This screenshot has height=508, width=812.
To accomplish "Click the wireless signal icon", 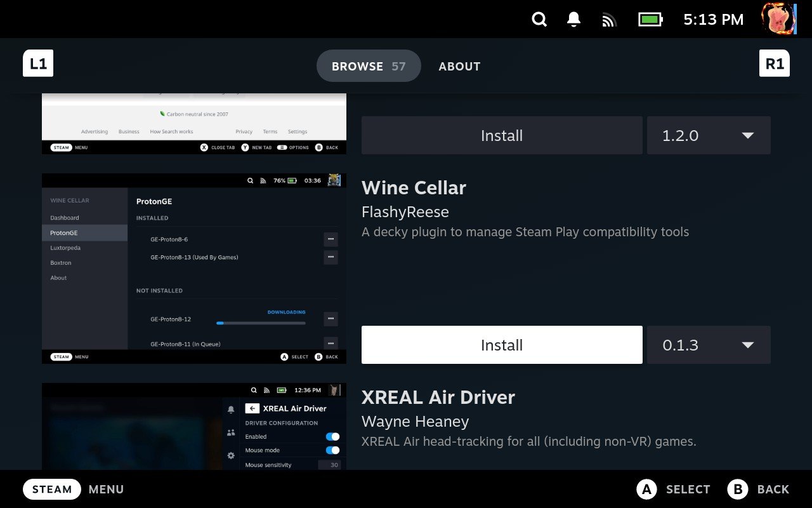I will coord(608,19).
